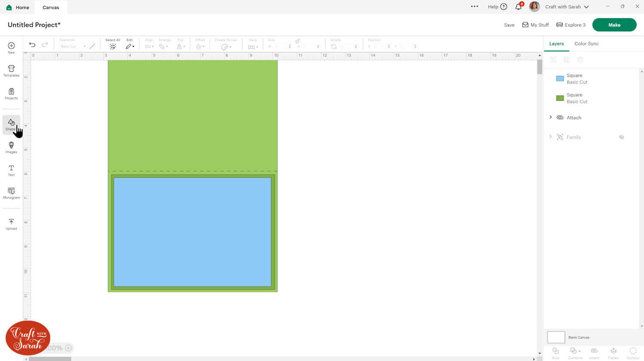Screen dimensions: 644x361
Task: Switch to the Color Sync tab
Action: [x=586, y=44]
